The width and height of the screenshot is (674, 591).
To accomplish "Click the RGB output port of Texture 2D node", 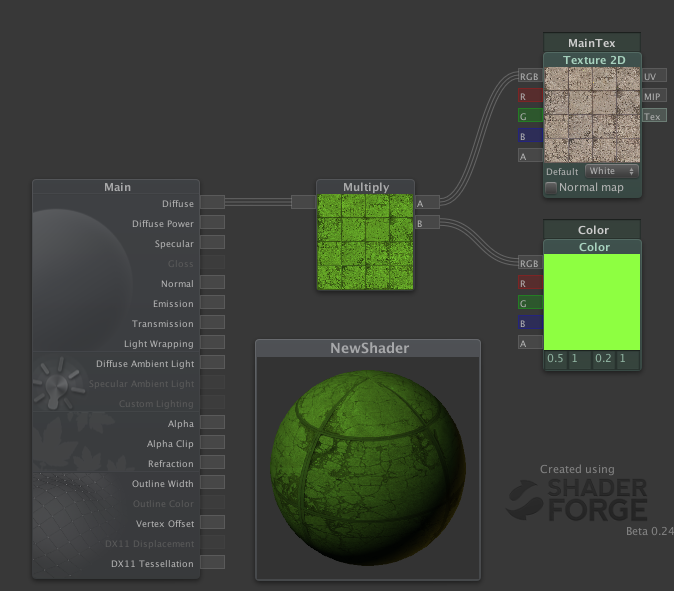I will (530, 76).
